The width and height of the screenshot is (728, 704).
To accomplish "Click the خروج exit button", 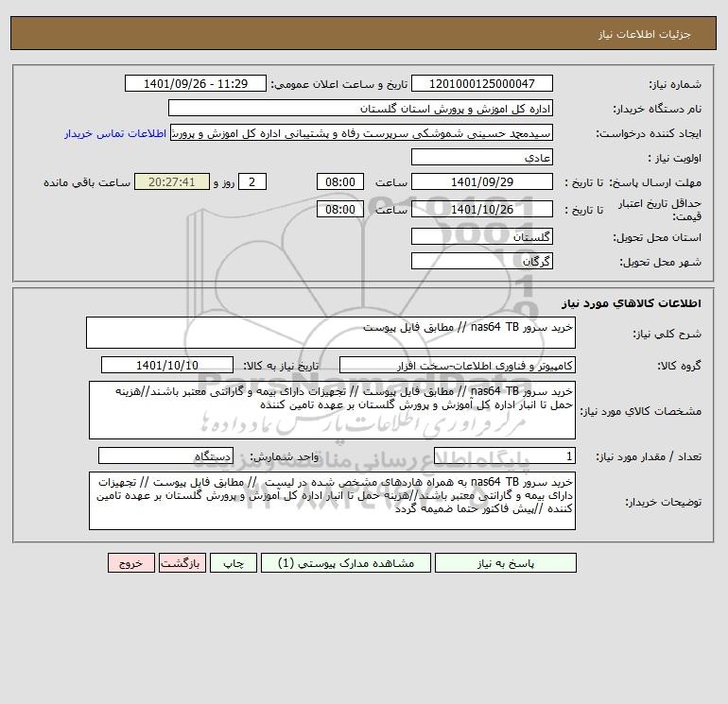I will (x=131, y=563).
